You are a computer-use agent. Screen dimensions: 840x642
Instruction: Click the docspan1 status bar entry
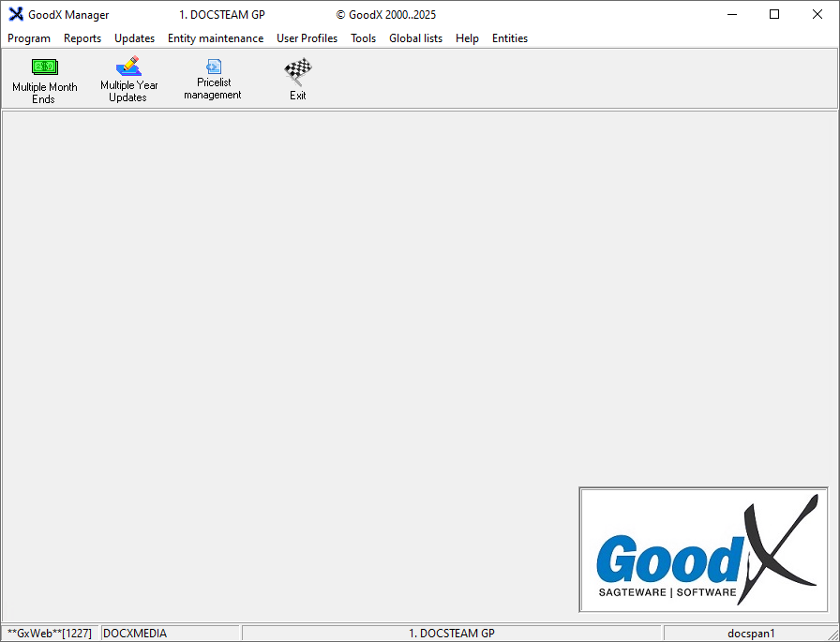[751, 634]
